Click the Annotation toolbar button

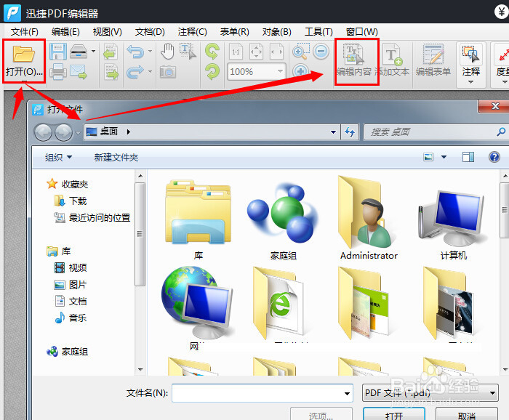tap(471, 65)
